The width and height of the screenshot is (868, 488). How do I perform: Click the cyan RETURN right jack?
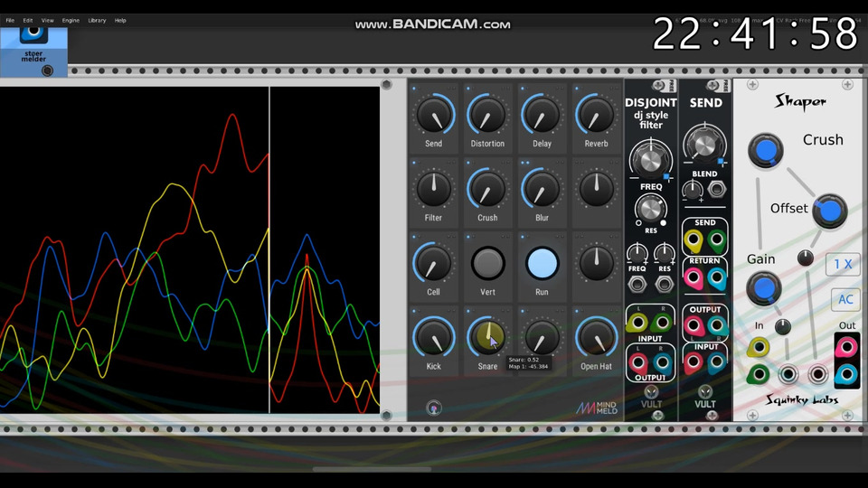717,277
